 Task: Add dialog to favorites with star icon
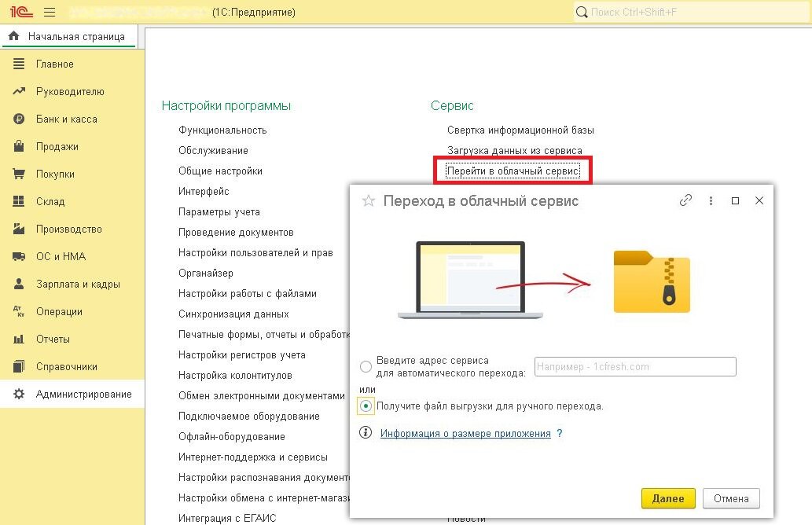coord(368,201)
